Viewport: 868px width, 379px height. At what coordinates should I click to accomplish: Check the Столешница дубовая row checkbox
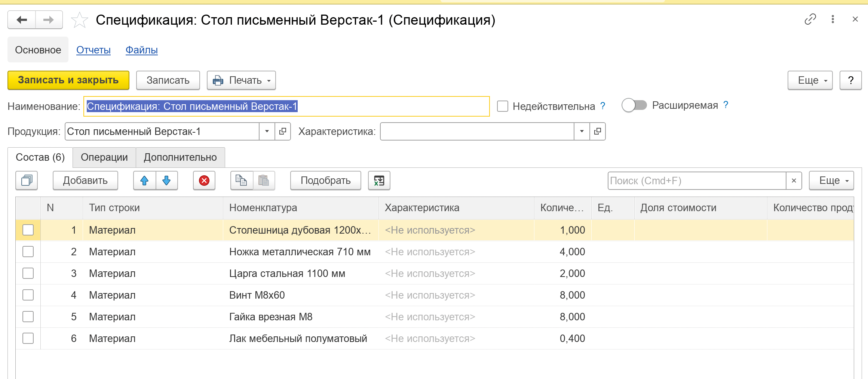[28, 230]
